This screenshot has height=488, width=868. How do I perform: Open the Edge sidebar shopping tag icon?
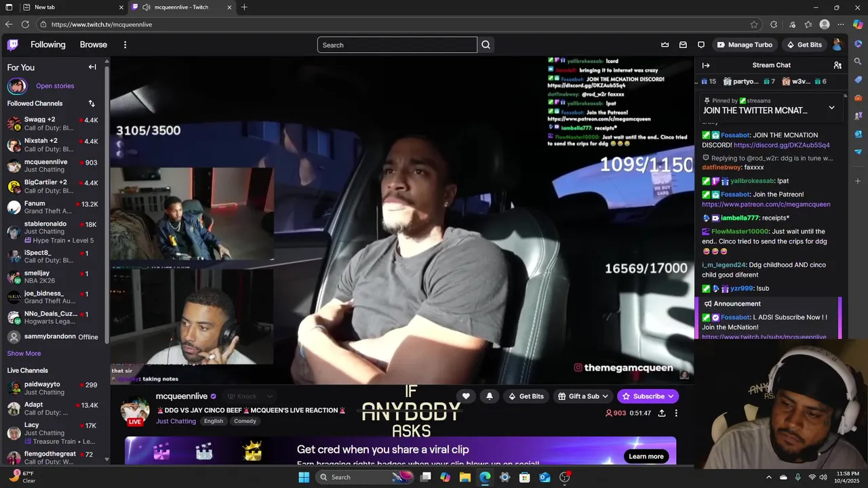858,80
